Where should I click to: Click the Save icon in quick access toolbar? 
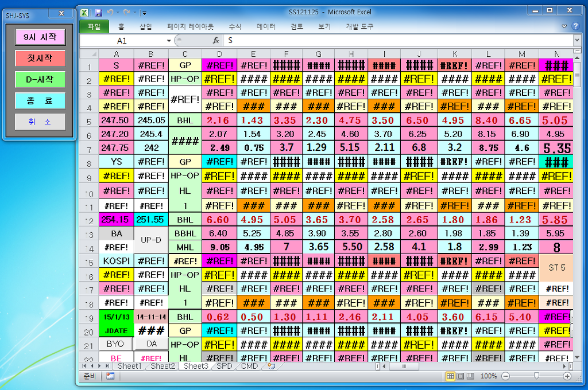[x=98, y=12]
